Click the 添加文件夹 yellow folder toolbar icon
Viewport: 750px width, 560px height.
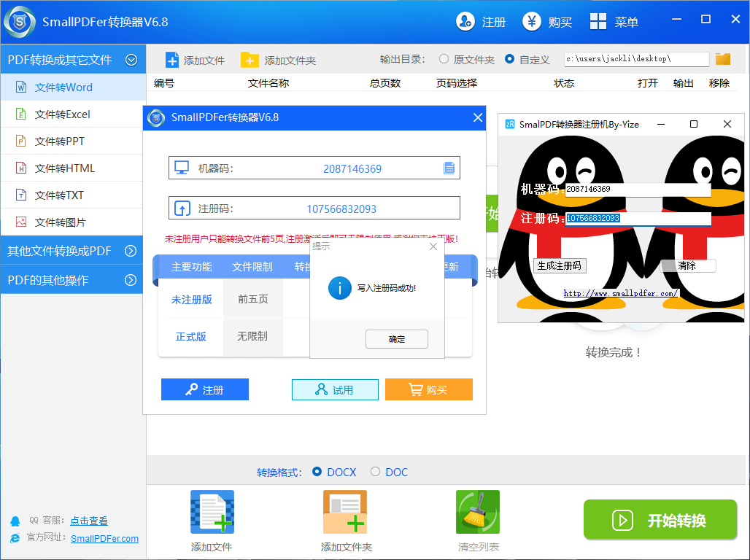(250, 60)
